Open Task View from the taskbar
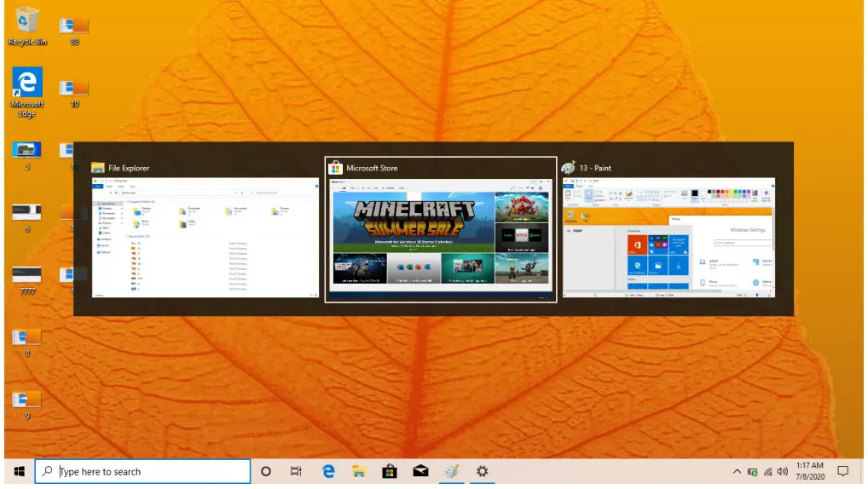The width and height of the screenshot is (868, 489). 296,471
